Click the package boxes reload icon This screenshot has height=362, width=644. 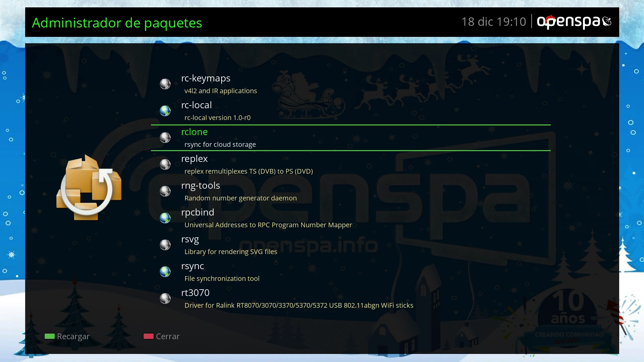click(89, 187)
